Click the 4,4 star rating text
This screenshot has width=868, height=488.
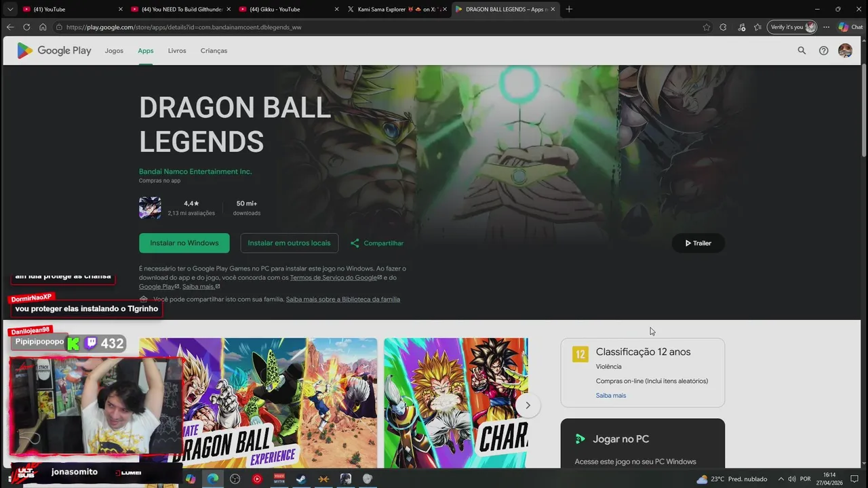point(191,203)
